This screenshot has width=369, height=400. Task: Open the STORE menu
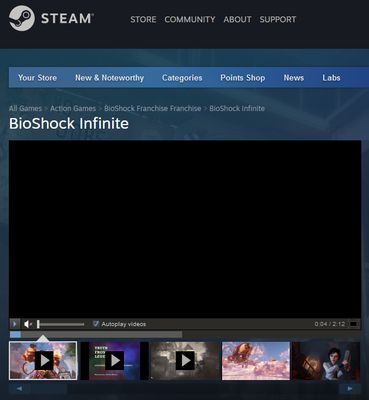click(143, 19)
